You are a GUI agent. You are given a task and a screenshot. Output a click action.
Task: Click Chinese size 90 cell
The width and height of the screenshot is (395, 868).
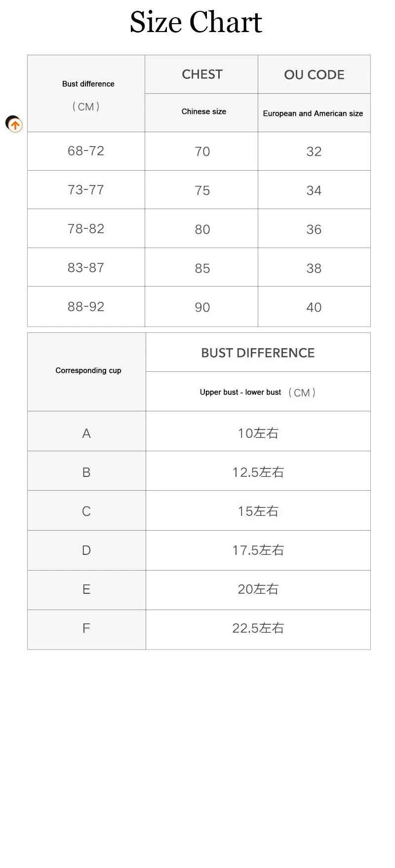coord(202,307)
